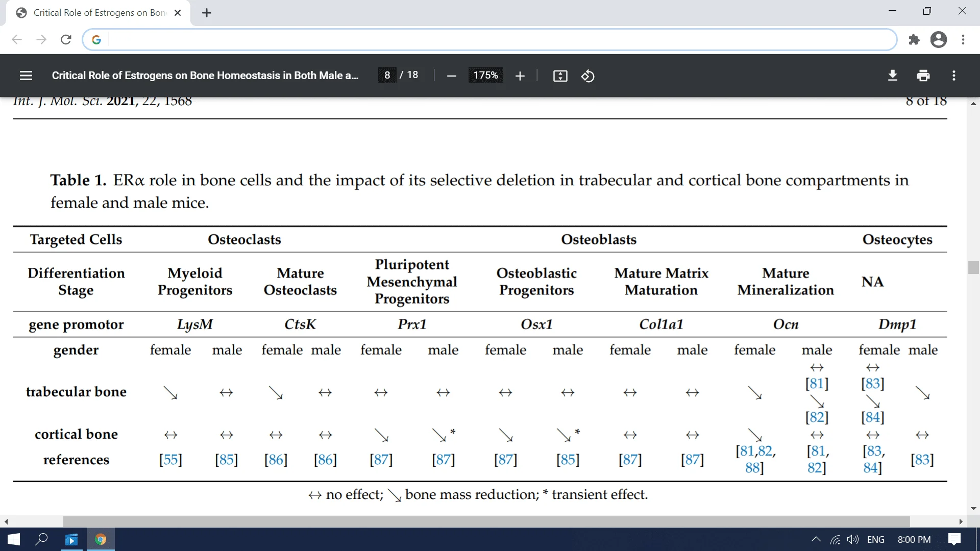
Task: Click the PDF document title in toolbar
Action: click(205, 76)
